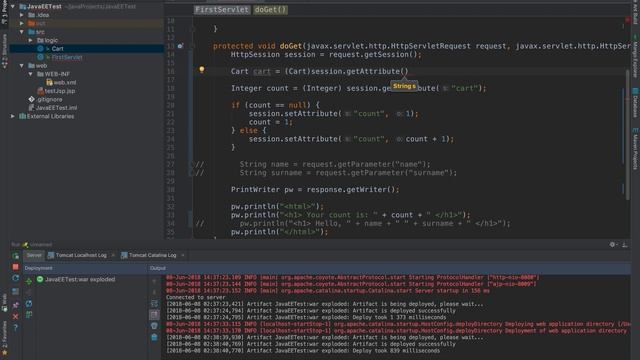Click the web.xml file icon
640x360 pixels.
point(49,82)
